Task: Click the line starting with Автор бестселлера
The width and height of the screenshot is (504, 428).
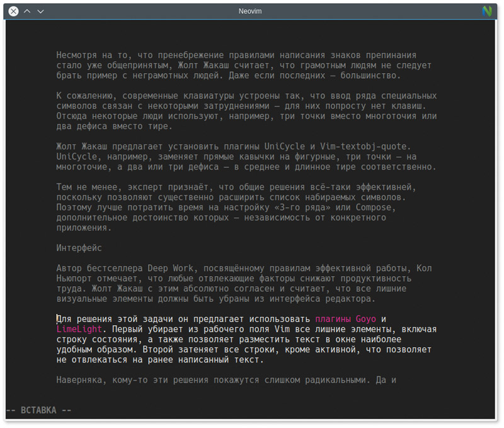Action: coord(244,268)
